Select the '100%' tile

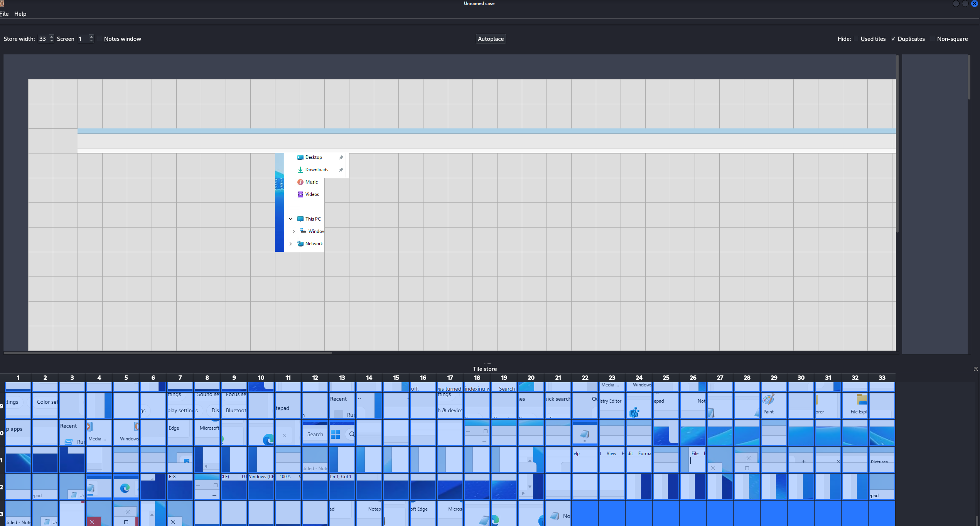[x=288, y=487]
